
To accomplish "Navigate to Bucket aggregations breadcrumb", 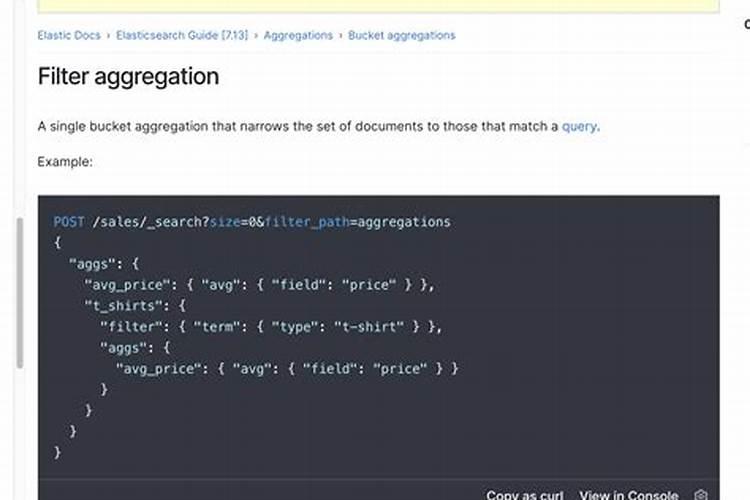I will 402,35.
